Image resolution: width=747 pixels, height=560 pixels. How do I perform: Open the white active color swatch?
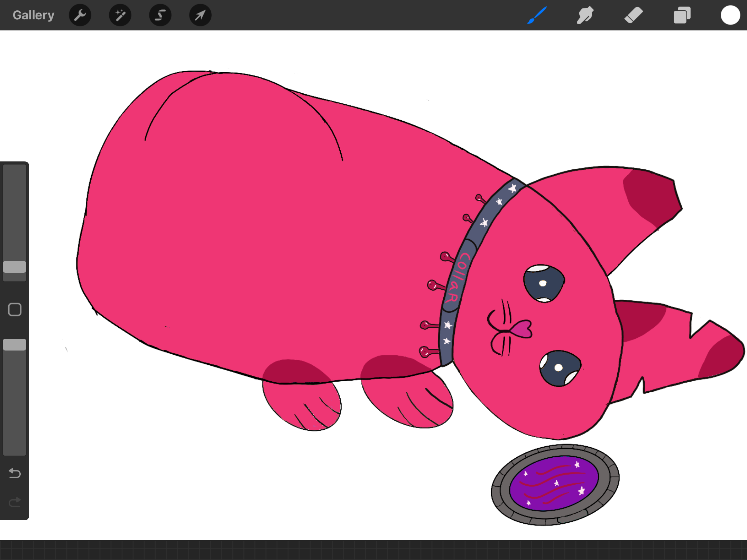click(730, 15)
